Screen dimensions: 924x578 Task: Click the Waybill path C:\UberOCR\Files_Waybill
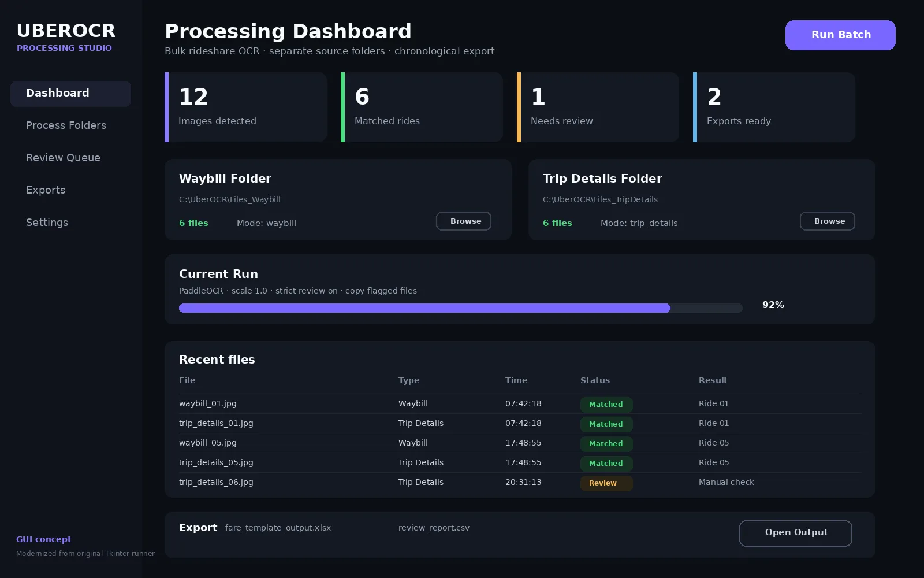pos(230,199)
